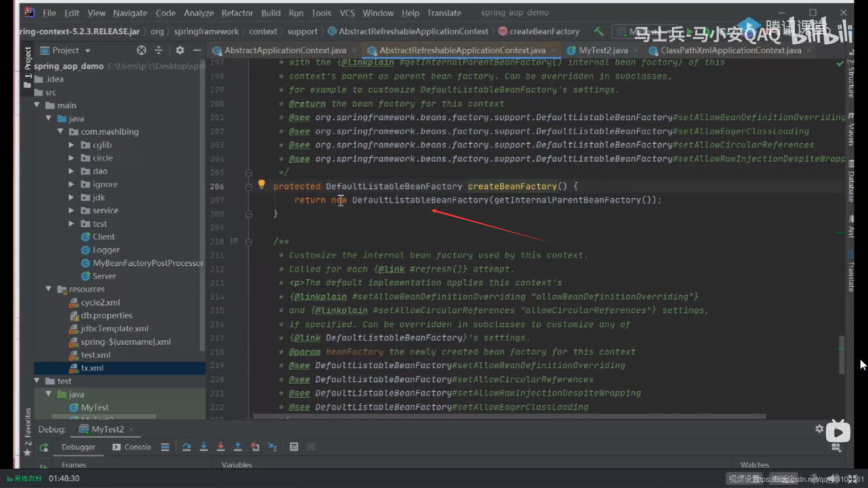
Task: Collapse the resources folder
Action: tap(48, 289)
